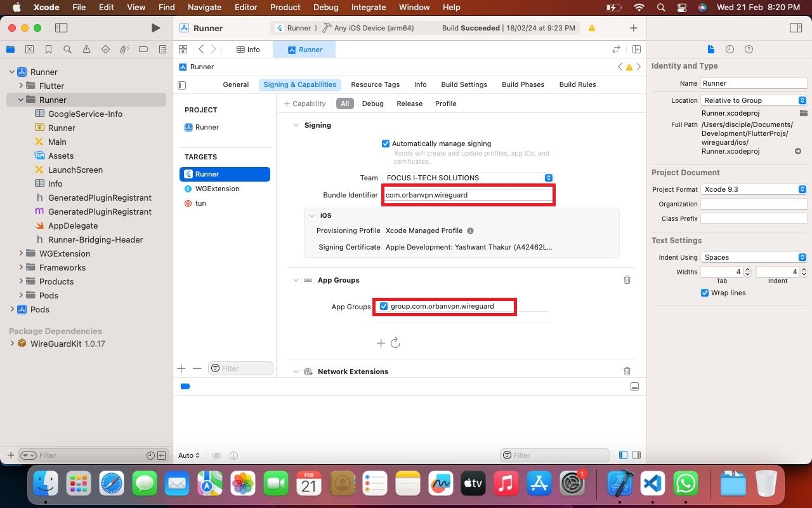Image resolution: width=812 pixels, height=508 pixels.
Task: Click the + Capability button
Action: pyautogui.click(x=304, y=104)
